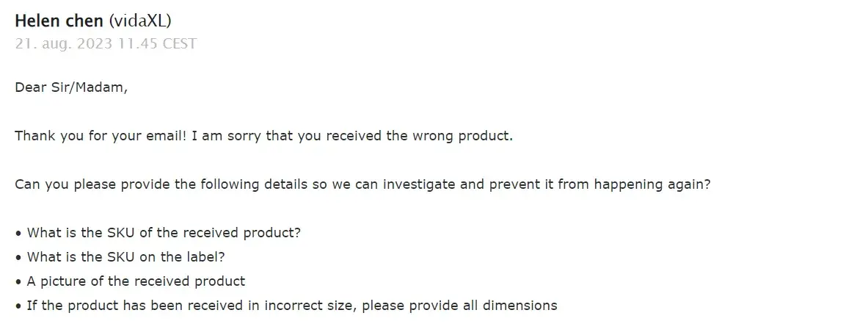Select the bullet about incorrect size
The height and width of the screenshot is (335, 868).
tap(291, 306)
